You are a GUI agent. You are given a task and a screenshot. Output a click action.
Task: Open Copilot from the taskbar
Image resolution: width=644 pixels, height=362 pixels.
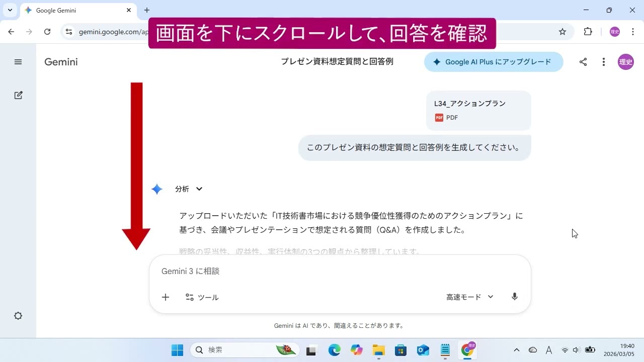[357, 350]
